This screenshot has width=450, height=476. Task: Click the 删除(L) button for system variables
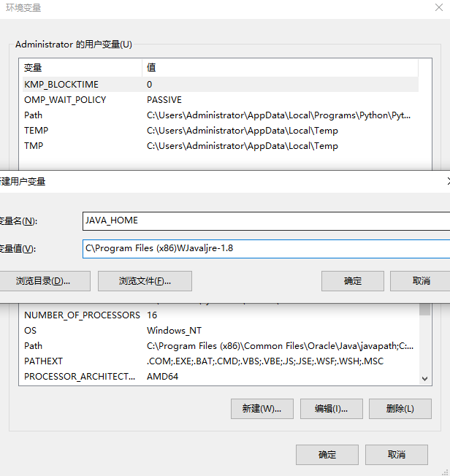point(400,409)
